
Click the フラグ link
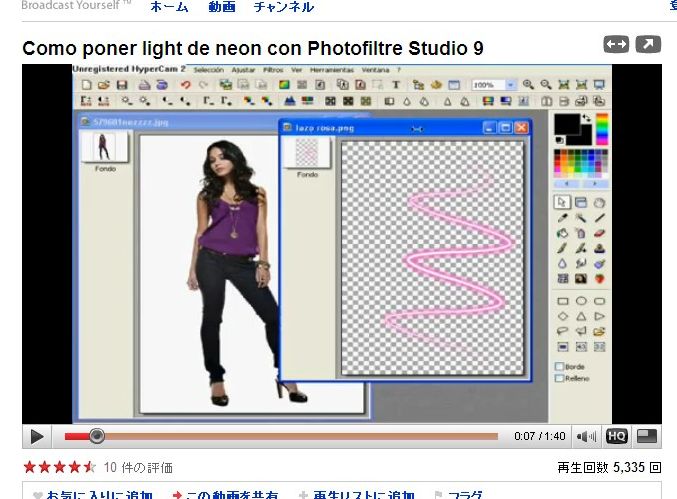tap(465, 495)
